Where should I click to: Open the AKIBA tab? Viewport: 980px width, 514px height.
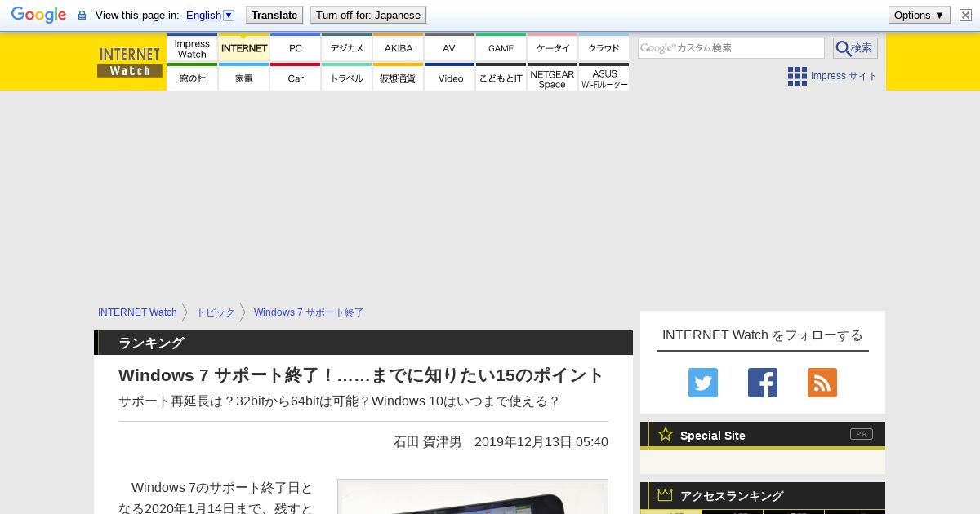[398, 49]
